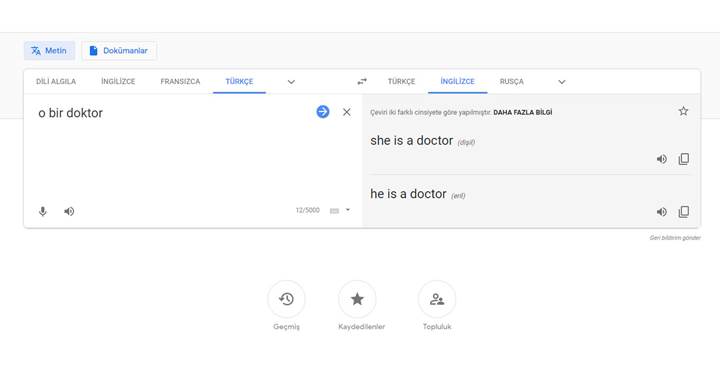Copy the "she is a doctor" translation

(684, 159)
